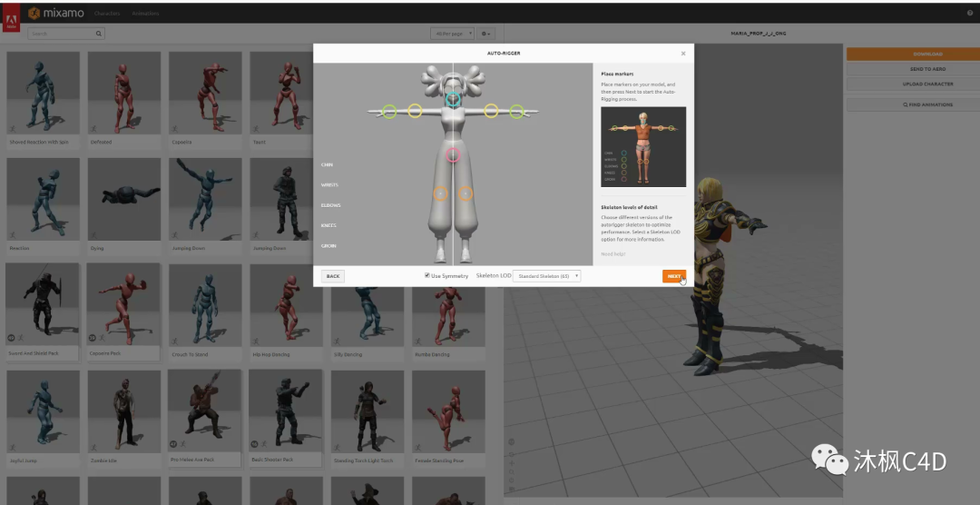Screen dimensions: 980x505
Task: Close the Auto-Rigger dialog with the X
Action: [683, 54]
